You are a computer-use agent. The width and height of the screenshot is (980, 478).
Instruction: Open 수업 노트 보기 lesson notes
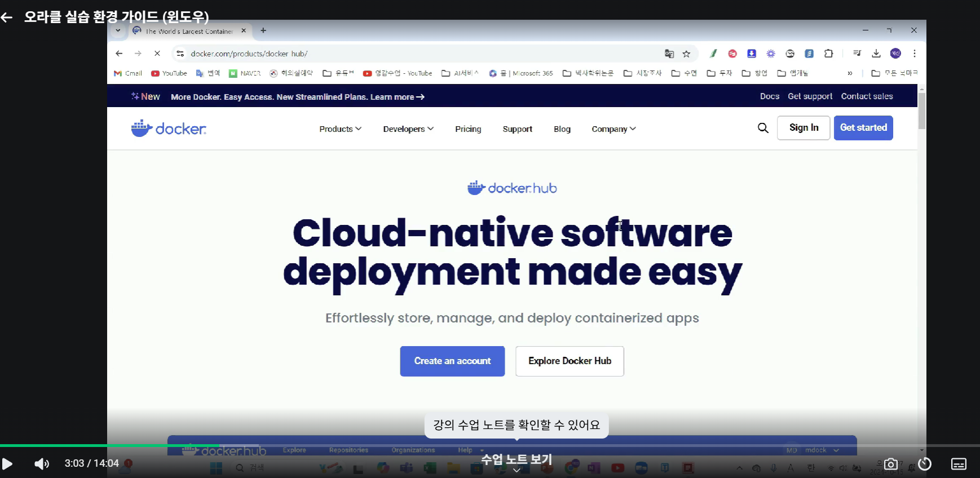tap(516, 459)
